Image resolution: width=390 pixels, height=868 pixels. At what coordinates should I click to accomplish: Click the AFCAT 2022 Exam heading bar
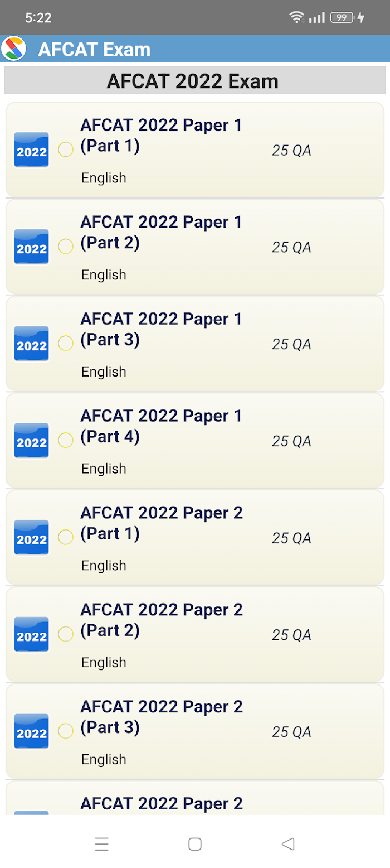click(195, 81)
